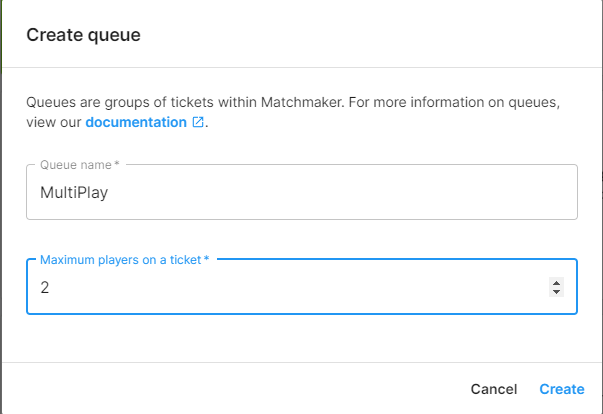
Task: Click the queues description paragraph
Action: (293, 112)
